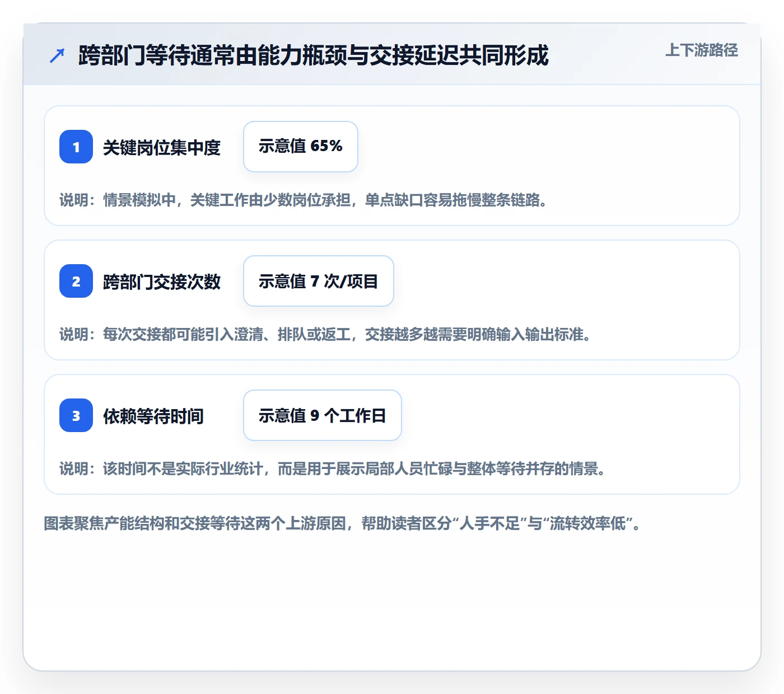Click the number 1 badge for 关键岗位集中度
The image size is (784, 694).
(76, 147)
